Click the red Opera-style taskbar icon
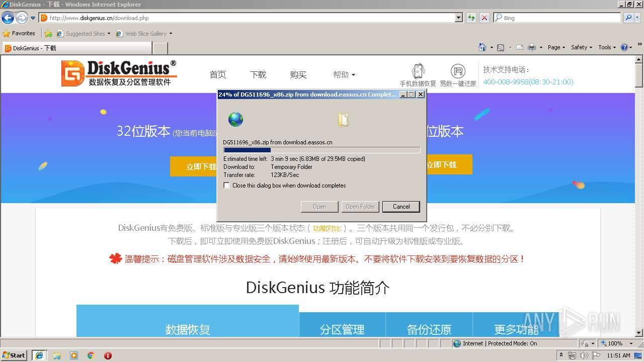 coord(108,355)
